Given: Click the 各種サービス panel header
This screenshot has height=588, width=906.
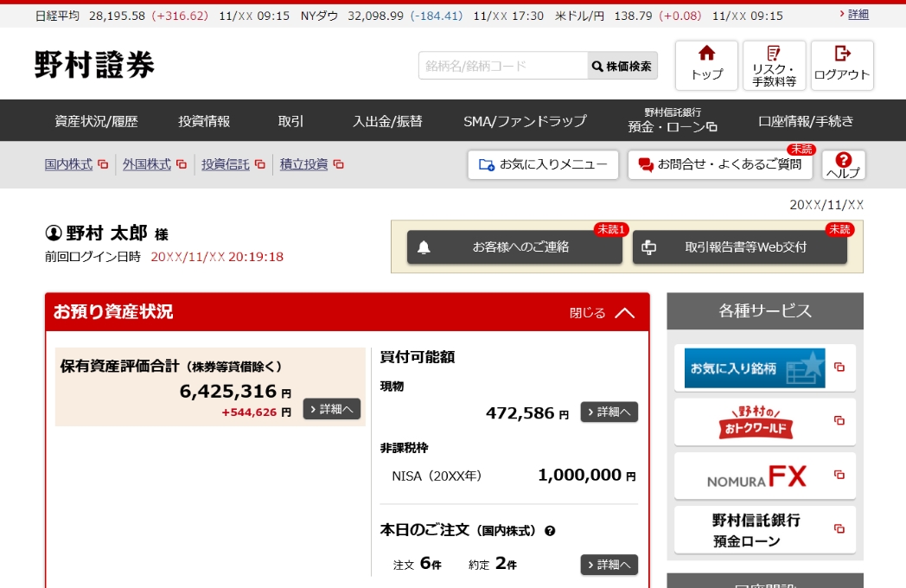Looking at the screenshot, I should coord(765,311).
